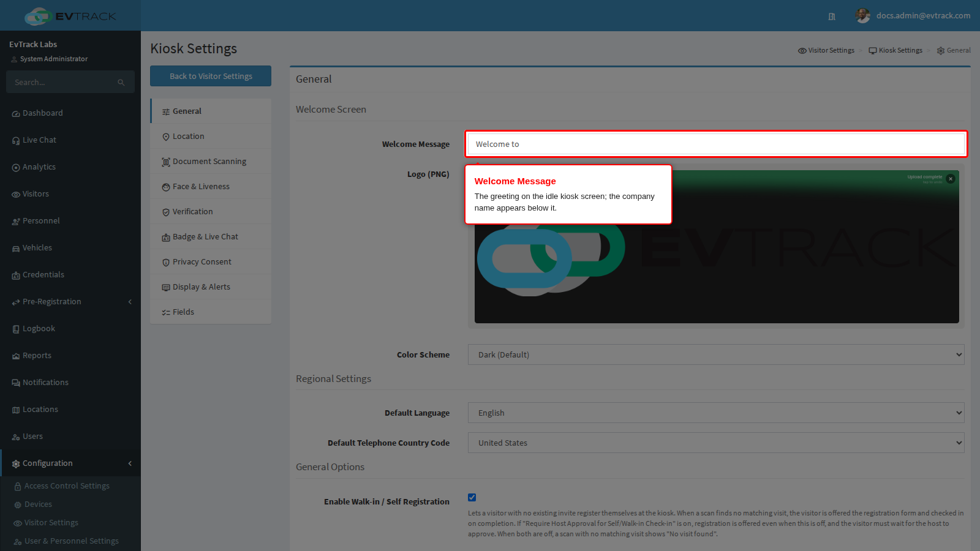
Task: Click the Locations map icon
Action: pos(16,410)
